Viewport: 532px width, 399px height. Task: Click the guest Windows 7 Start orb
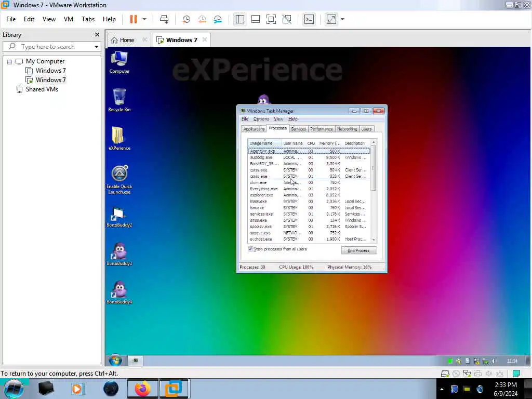[115, 361]
